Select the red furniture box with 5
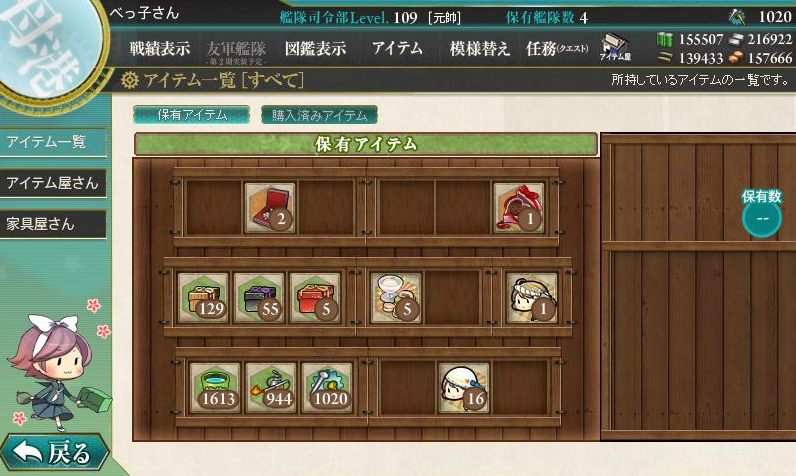This screenshot has height=476, width=796. (315, 298)
